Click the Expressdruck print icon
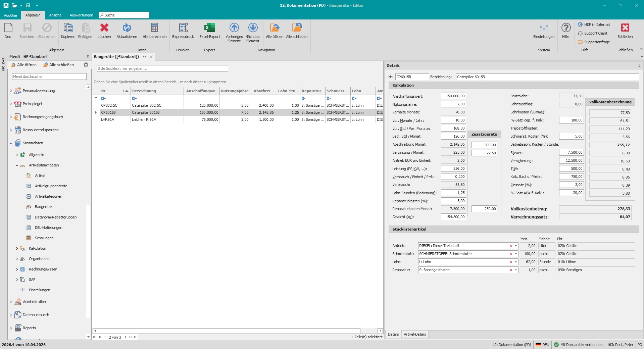This screenshot has width=644, height=349. pos(183,28)
